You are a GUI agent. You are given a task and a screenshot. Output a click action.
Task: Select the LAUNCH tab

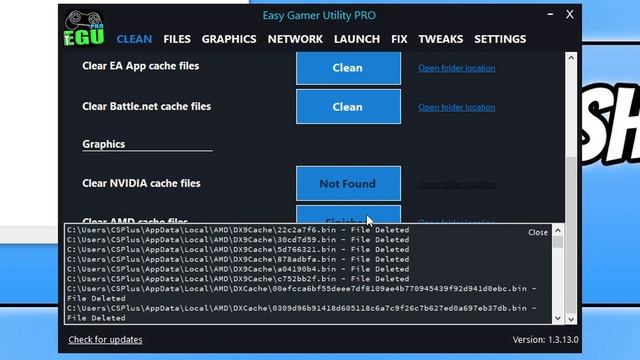point(357,39)
